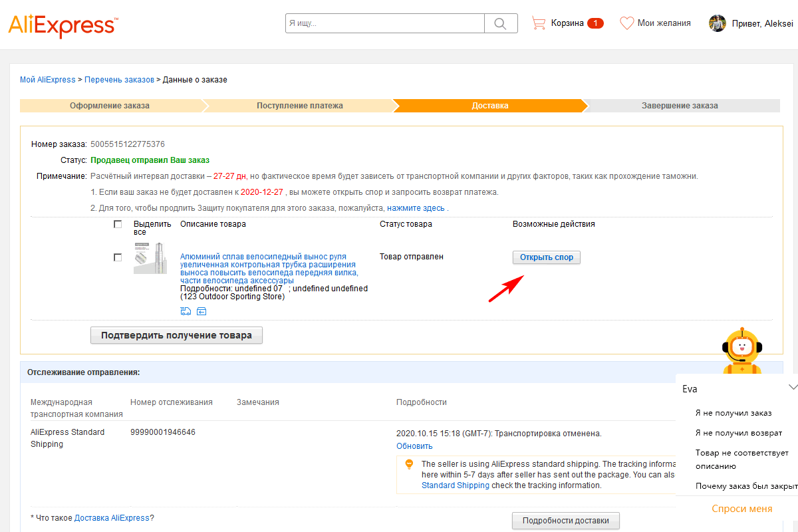The width and height of the screenshot is (798, 532).
Task: Click the cart count badge
Action: click(595, 23)
